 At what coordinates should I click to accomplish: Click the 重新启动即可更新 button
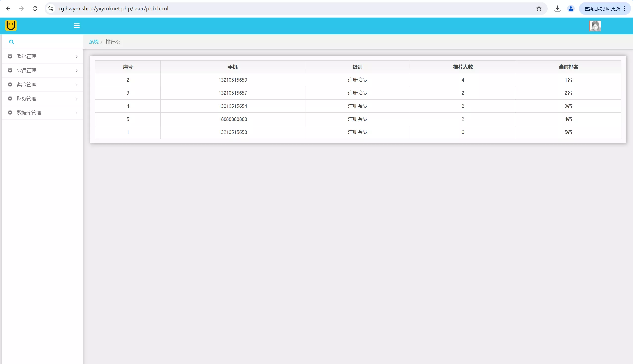pos(602,9)
